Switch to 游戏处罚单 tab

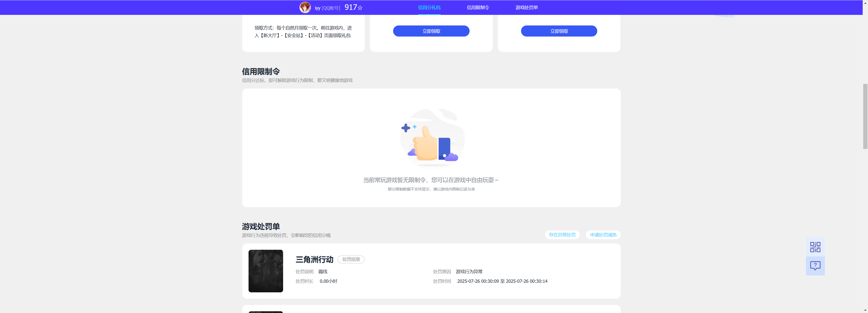coord(526,7)
